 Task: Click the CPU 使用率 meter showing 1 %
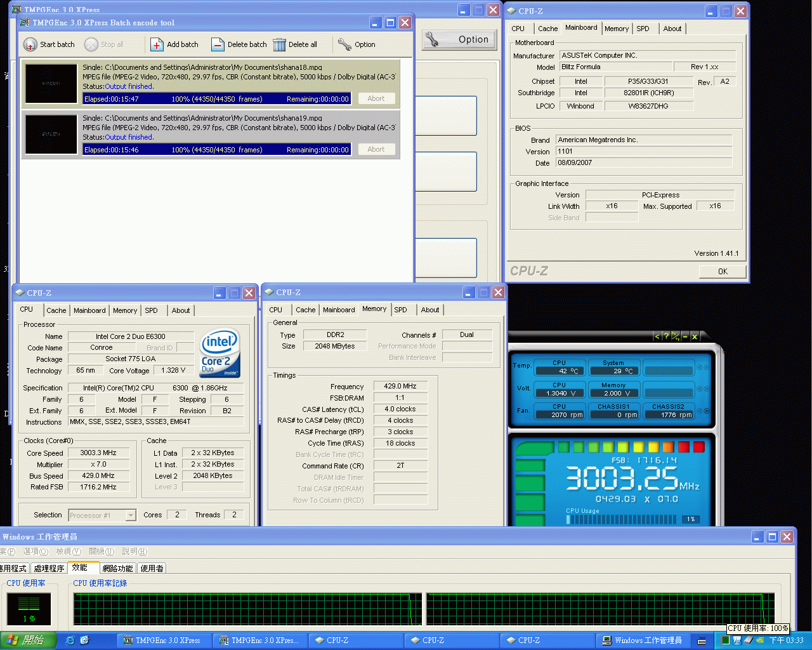(x=29, y=609)
